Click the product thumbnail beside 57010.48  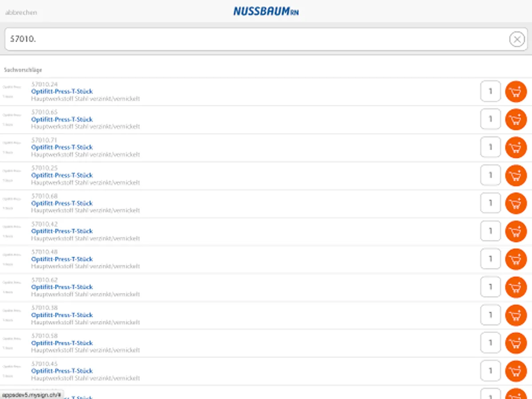(x=12, y=259)
